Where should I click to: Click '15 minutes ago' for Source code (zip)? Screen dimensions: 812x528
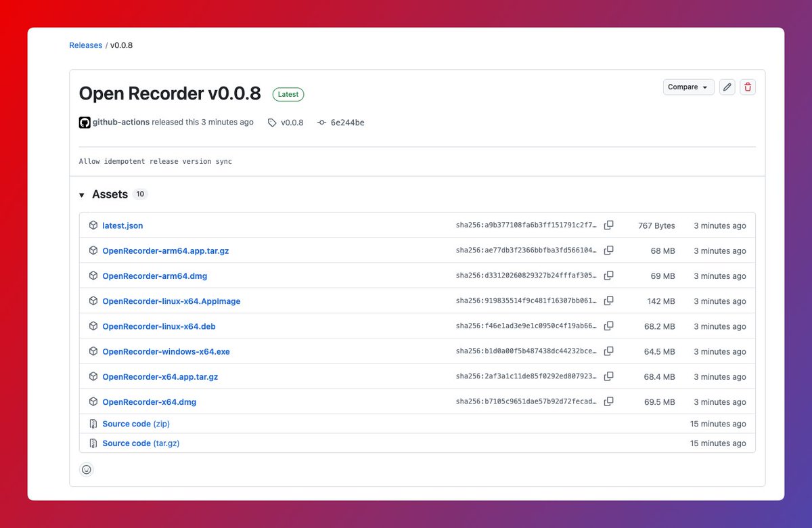click(x=718, y=424)
